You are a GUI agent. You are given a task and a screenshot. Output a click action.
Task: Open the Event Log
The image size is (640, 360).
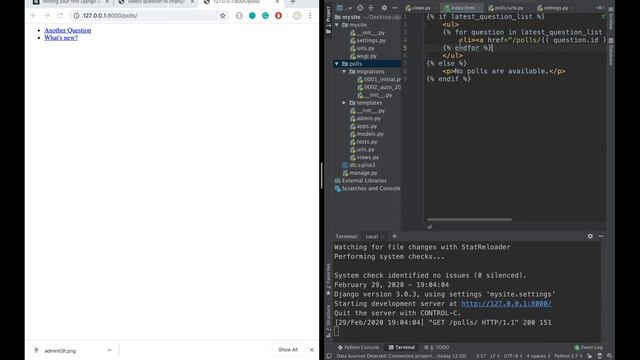pyautogui.click(x=588, y=347)
